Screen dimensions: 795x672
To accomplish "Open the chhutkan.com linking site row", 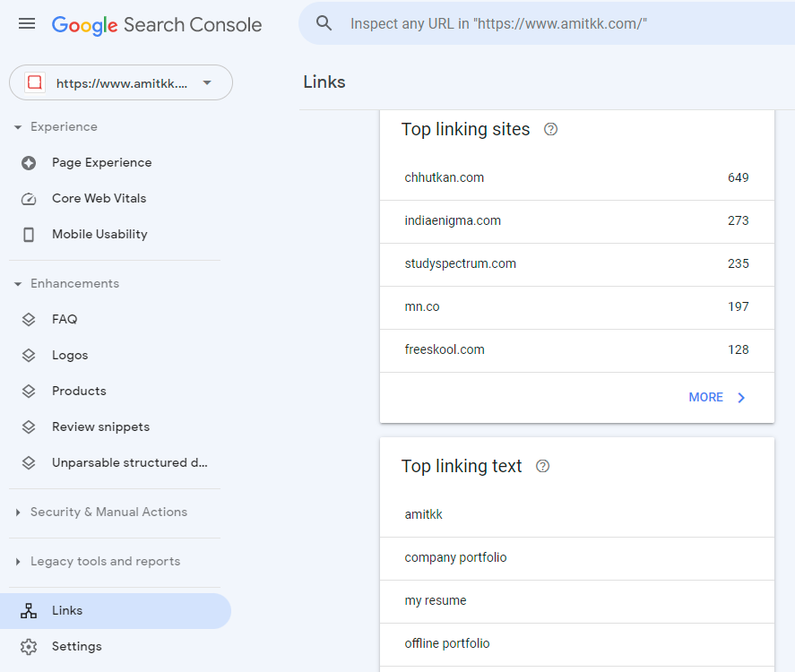I will click(577, 178).
